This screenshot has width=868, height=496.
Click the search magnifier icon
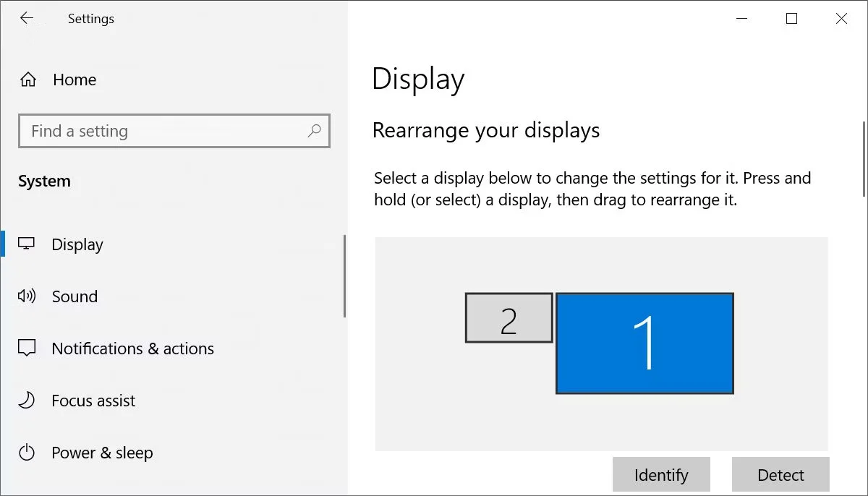coord(314,132)
